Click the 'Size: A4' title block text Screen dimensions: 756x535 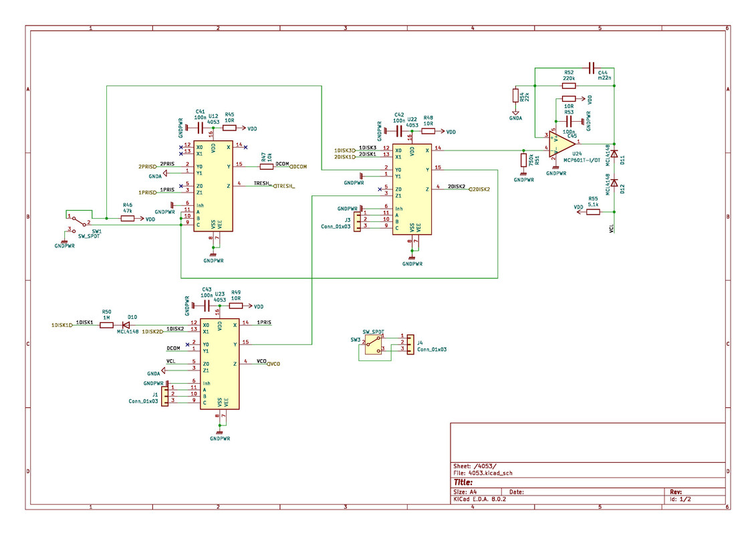pos(465,492)
